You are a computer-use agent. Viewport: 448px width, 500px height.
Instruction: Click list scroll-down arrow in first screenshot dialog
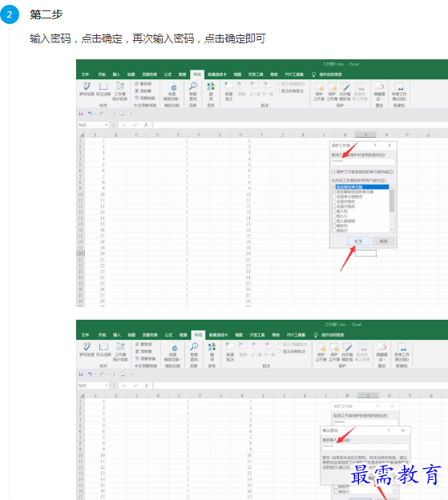[x=392, y=230]
